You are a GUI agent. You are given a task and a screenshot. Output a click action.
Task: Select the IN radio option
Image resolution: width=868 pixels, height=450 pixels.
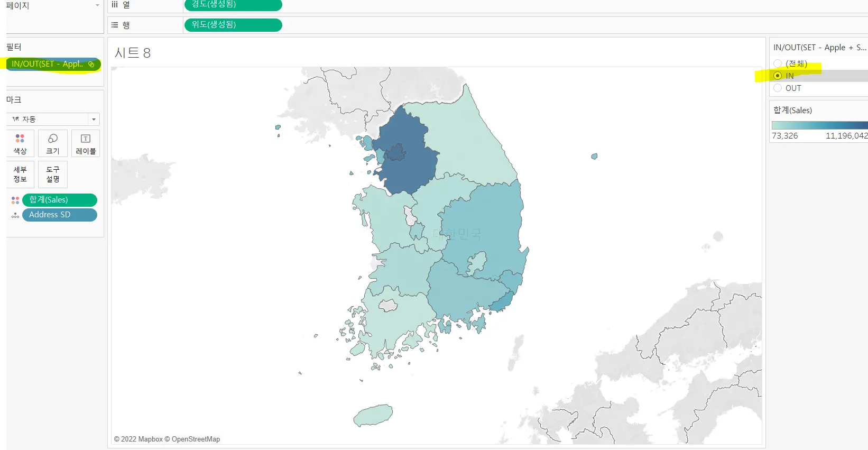[778, 76]
